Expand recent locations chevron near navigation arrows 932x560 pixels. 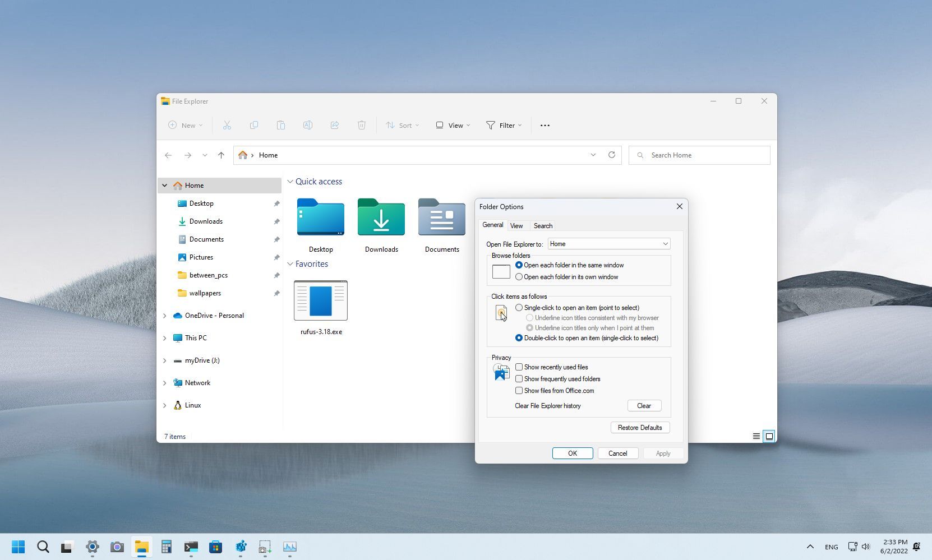[x=205, y=155]
